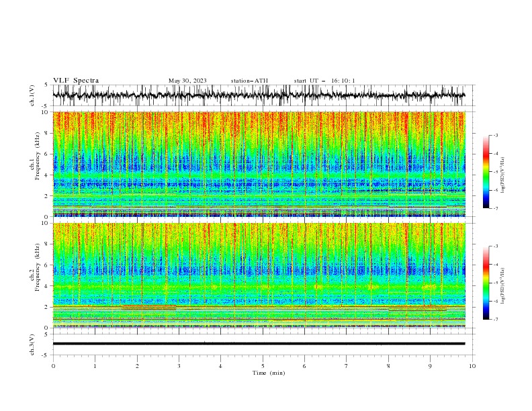
Task: Click the time axis tick label '2'
Action: click(x=137, y=366)
